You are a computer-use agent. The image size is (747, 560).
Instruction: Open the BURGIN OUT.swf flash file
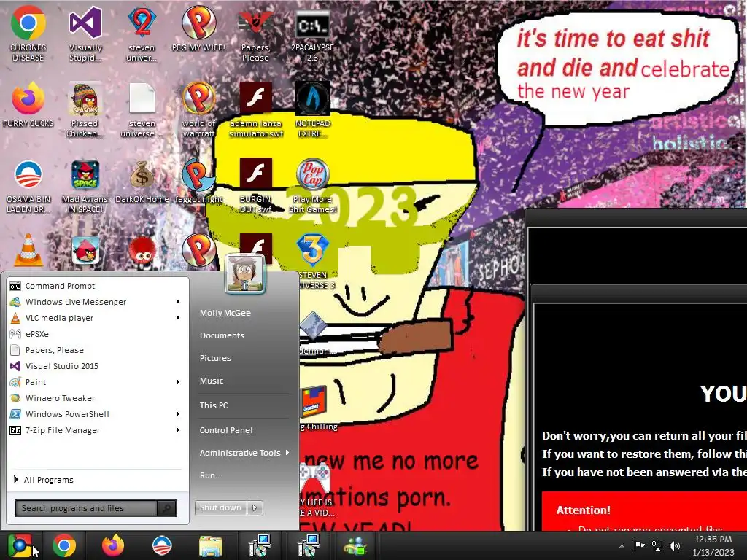[255, 186]
